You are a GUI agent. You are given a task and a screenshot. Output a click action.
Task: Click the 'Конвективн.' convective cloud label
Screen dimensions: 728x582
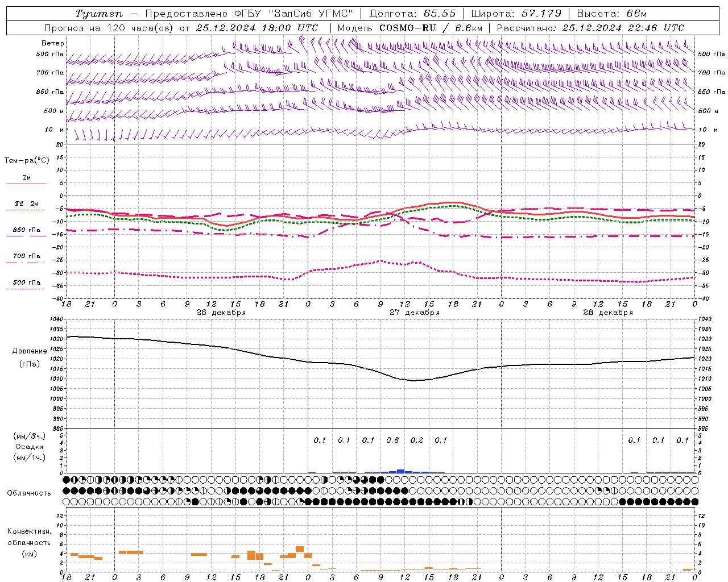[x=30, y=531]
